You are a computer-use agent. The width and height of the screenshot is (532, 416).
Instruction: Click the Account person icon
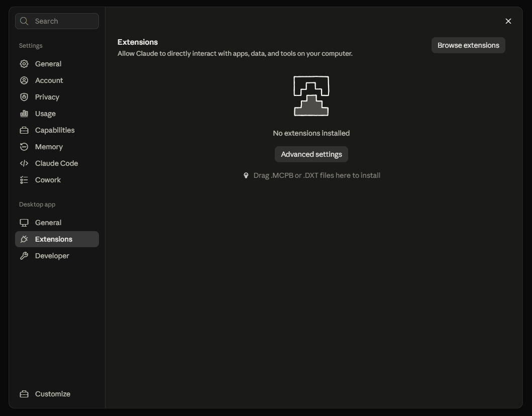click(24, 80)
